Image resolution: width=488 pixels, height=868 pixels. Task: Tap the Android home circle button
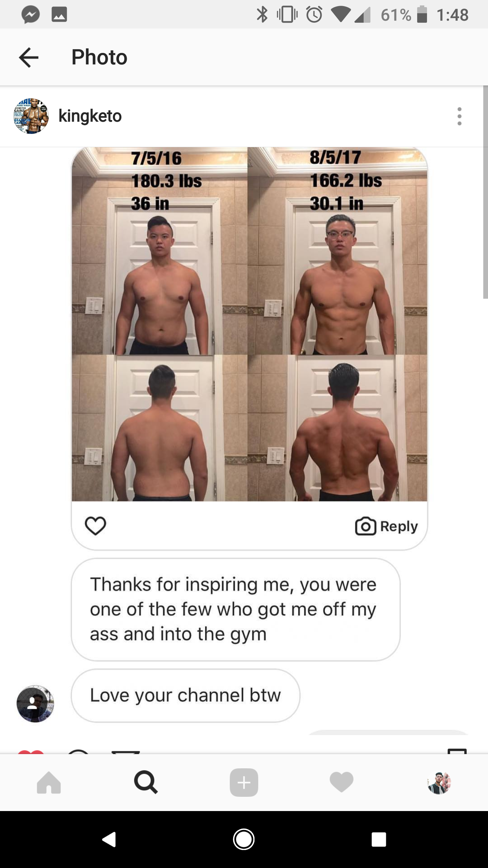tap(244, 840)
